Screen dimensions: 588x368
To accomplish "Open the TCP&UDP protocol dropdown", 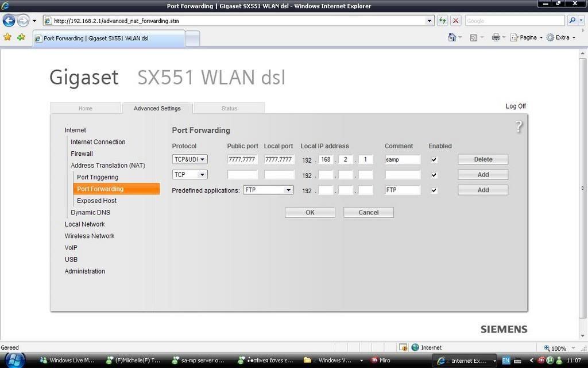I will (189, 159).
